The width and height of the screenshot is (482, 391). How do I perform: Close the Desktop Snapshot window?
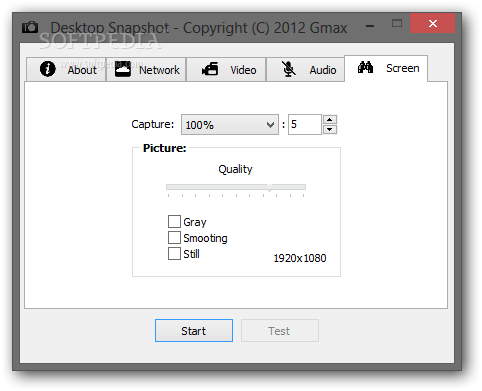point(433,23)
